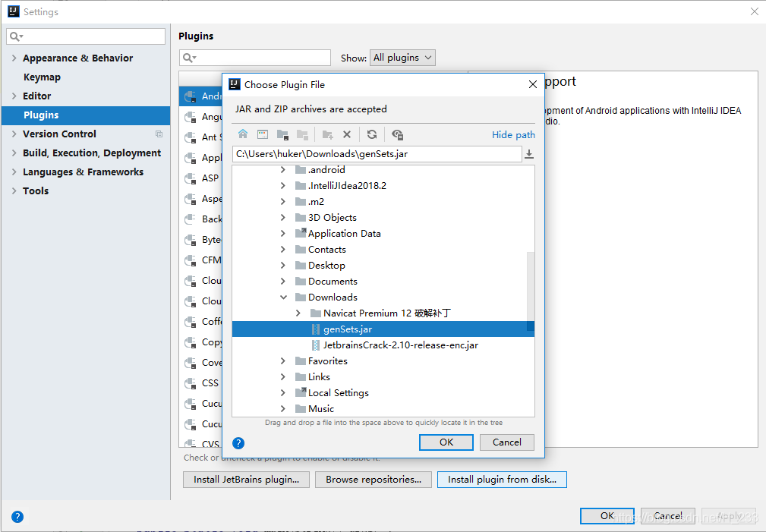This screenshot has width=766, height=532.
Task: Expand the Build, Execution, Deployment settings arrow
Action: click(14, 153)
